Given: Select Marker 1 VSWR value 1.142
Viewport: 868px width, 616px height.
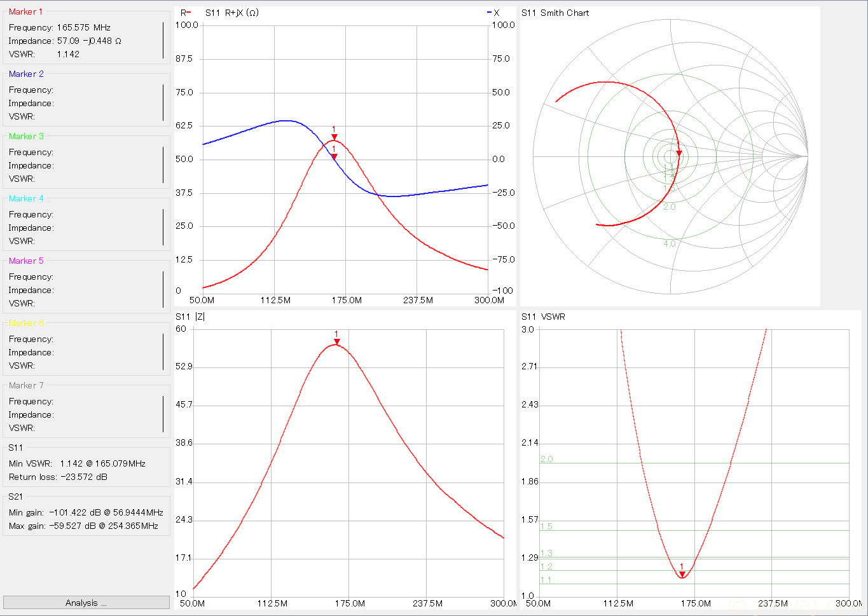Looking at the screenshot, I should pos(68,54).
